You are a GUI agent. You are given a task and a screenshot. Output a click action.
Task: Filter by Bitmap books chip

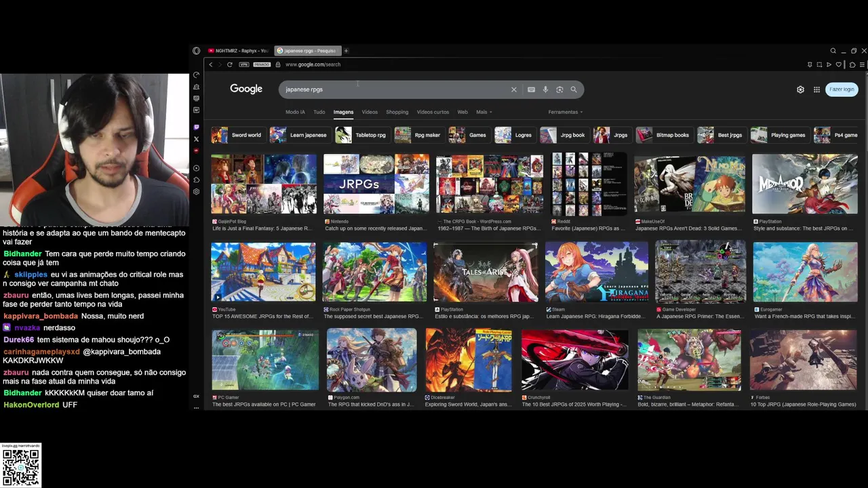pos(663,135)
